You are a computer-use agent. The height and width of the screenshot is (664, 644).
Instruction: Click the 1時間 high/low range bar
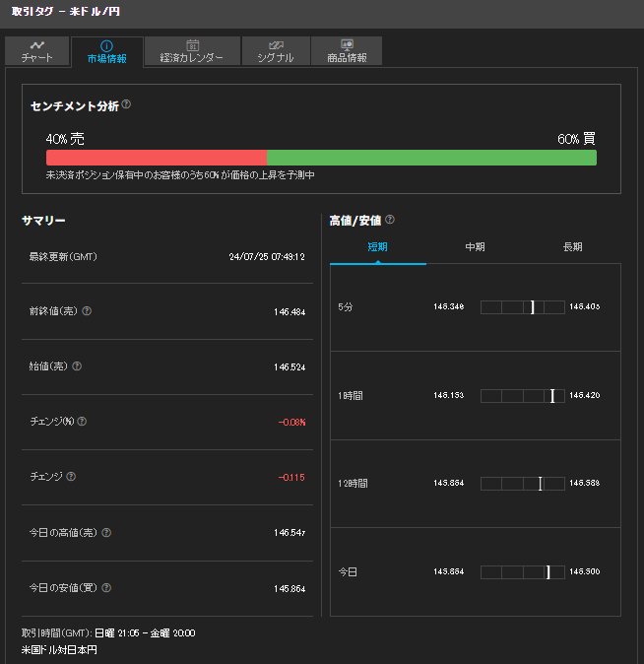pyautogui.click(x=523, y=396)
